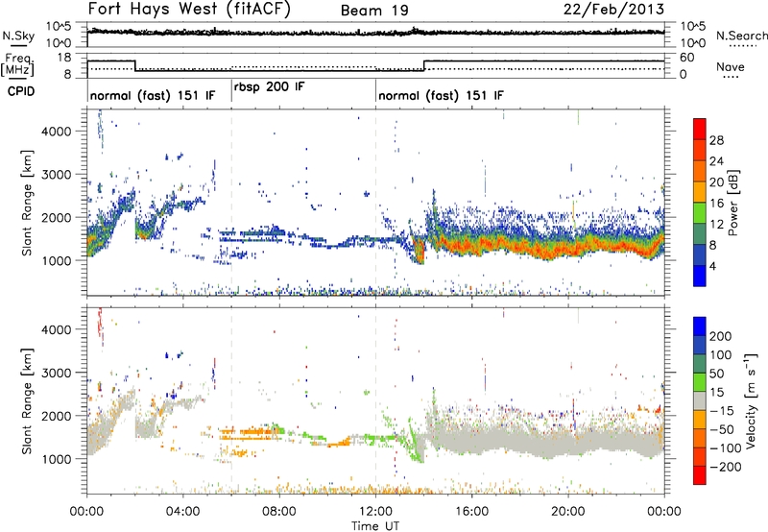Click the '12:00' time tick label
This screenshot has width=768, height=532.
pos(375,512)
